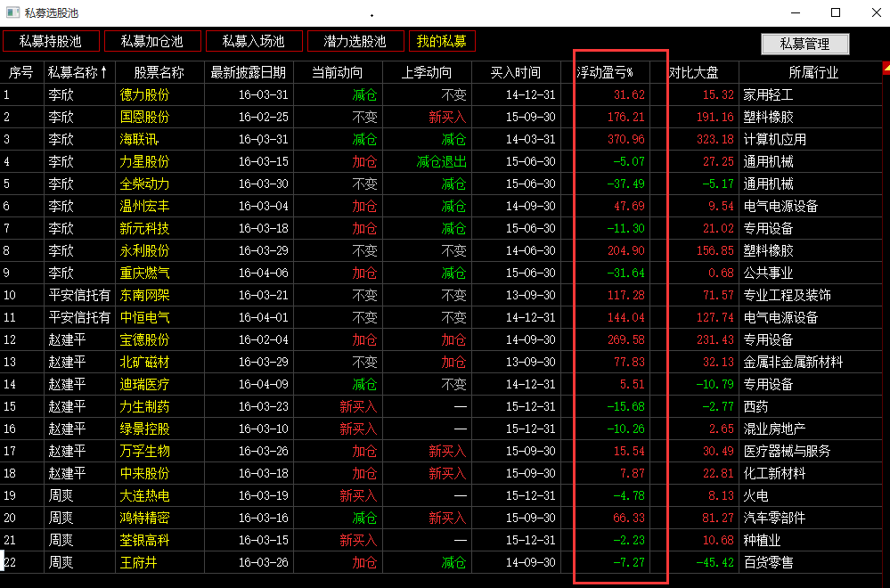Click sort arrow on 私募名称 column header
Image resolution: width=890 pixels, height=588 pixels.
[104, 72]
